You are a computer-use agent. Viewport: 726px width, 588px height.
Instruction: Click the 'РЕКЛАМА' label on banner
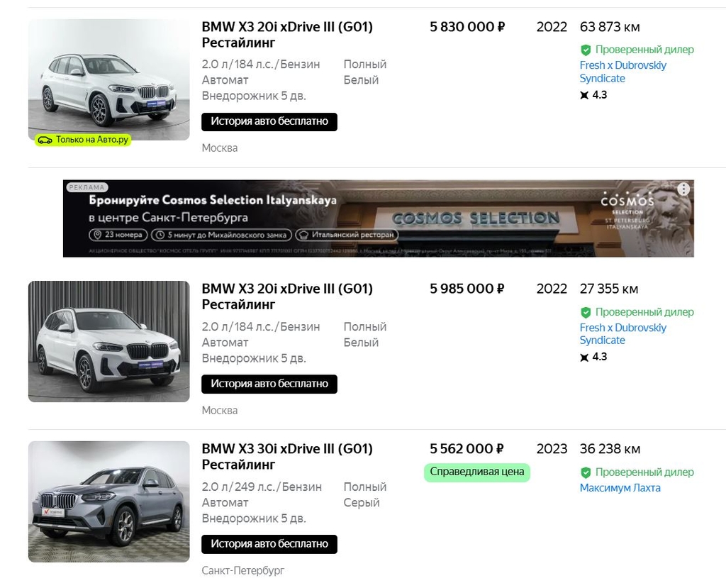coord(87,187)
